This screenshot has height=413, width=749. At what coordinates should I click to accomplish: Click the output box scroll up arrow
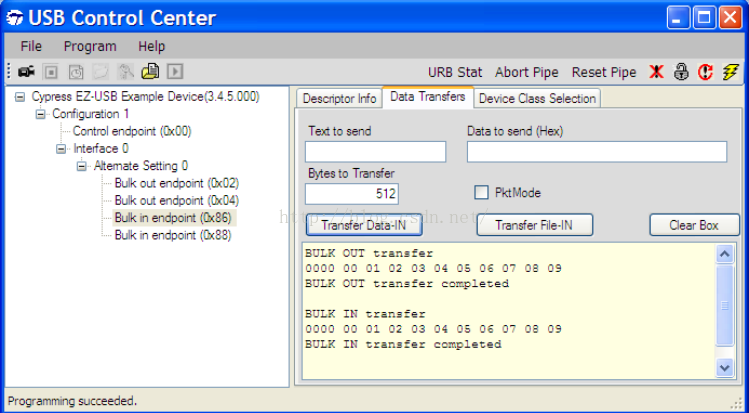pos(725,254)
